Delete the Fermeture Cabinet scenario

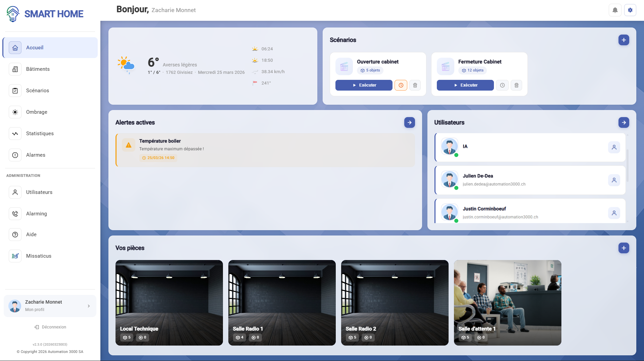point(516,85)
